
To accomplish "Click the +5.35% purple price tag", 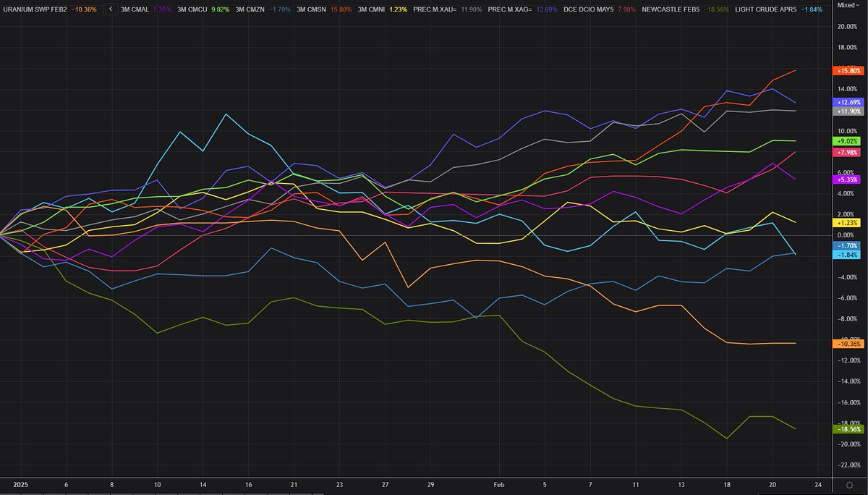I will click(x=848, y=179).
